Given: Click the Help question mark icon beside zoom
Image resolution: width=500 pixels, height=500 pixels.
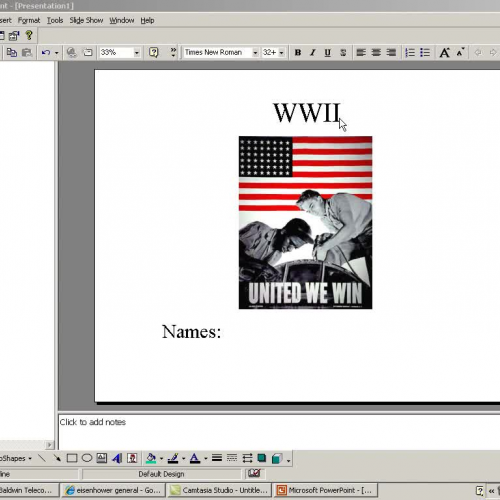Looking at the screenshot, I should [x=153, y=53].
